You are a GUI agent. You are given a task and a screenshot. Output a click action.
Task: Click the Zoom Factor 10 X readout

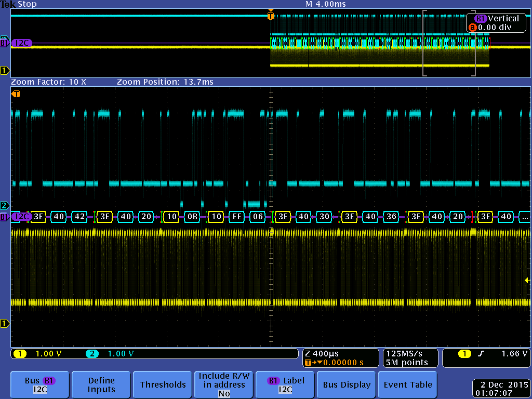[48, 82]
